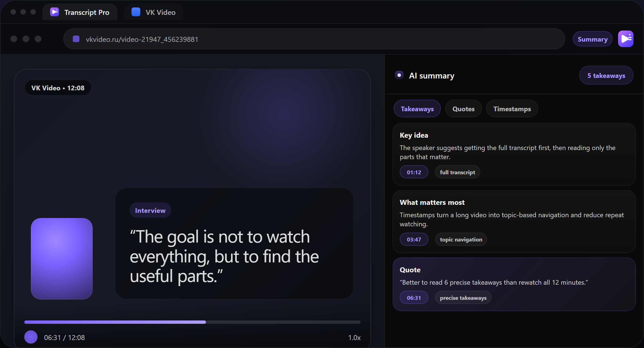Click the video progress bar
The width and height of the screenshot is (644, 348).
point(192,322)
